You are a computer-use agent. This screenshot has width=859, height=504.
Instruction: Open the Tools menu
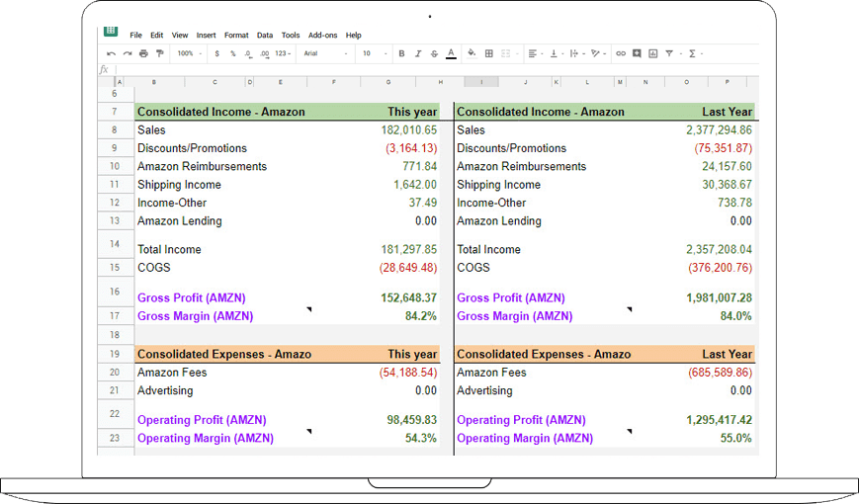coord(291,35)
